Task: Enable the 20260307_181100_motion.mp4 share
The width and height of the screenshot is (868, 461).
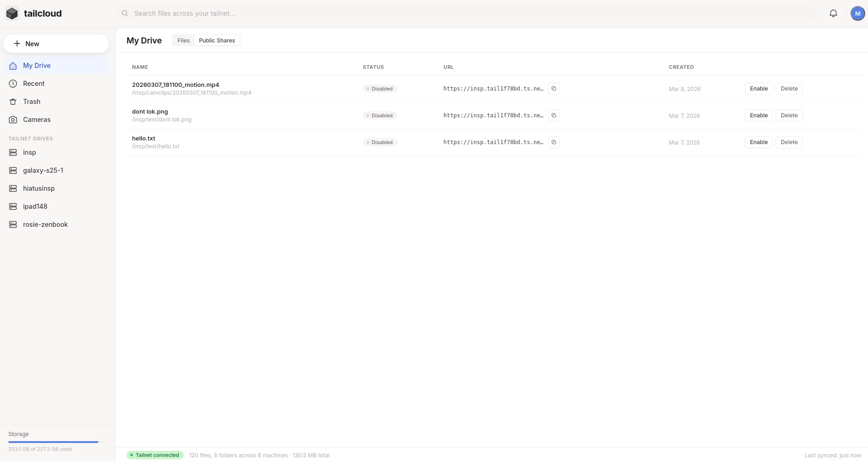Action: 759,89
